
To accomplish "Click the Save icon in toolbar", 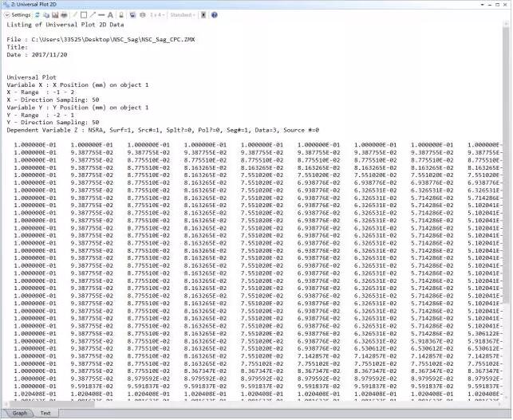I will pyautogui.click(x=56, y=15).
